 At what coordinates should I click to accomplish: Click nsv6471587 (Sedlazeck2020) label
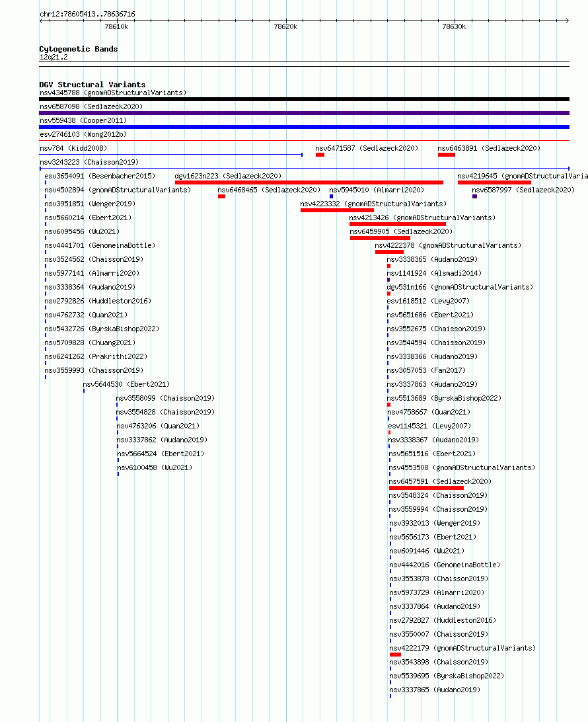tap(367, 148)
